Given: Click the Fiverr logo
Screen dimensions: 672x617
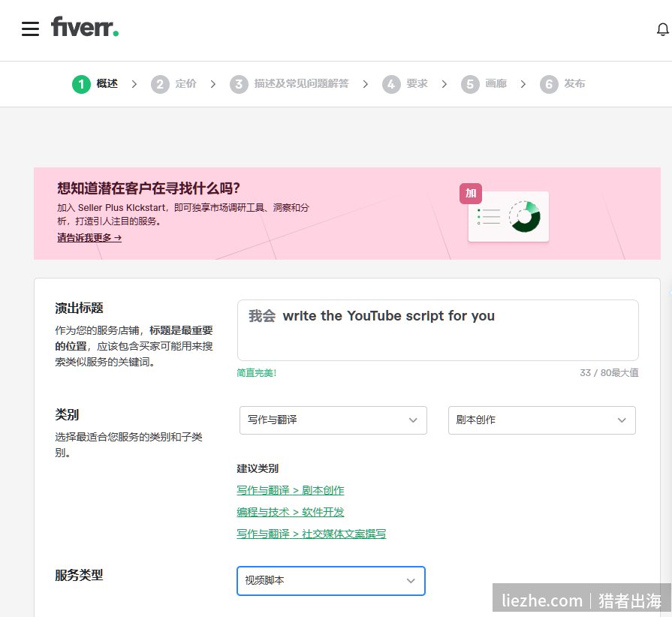Looking at the screenshot, I should point(85,26).
